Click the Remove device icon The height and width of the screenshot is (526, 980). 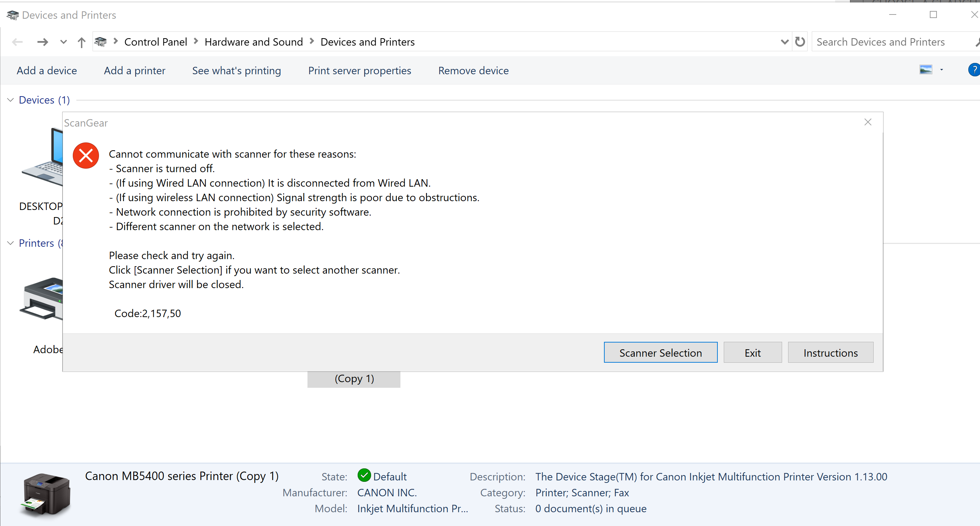click(x=473, y=70)
